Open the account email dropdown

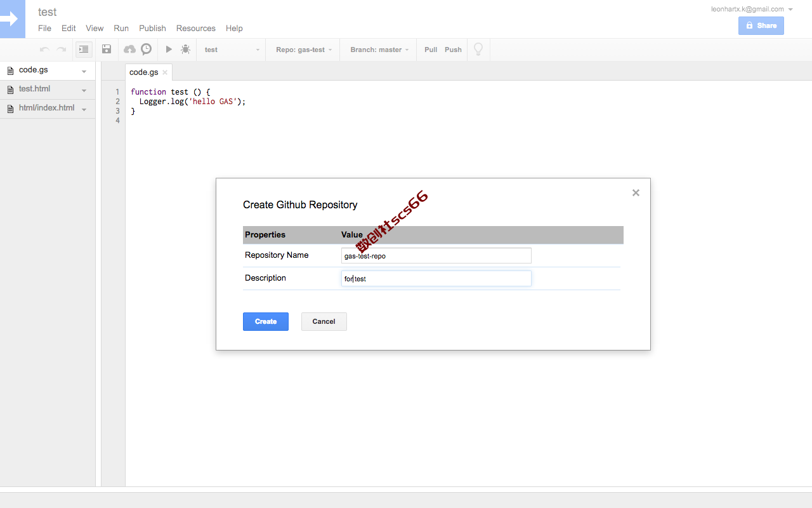[x=752, y=10]
